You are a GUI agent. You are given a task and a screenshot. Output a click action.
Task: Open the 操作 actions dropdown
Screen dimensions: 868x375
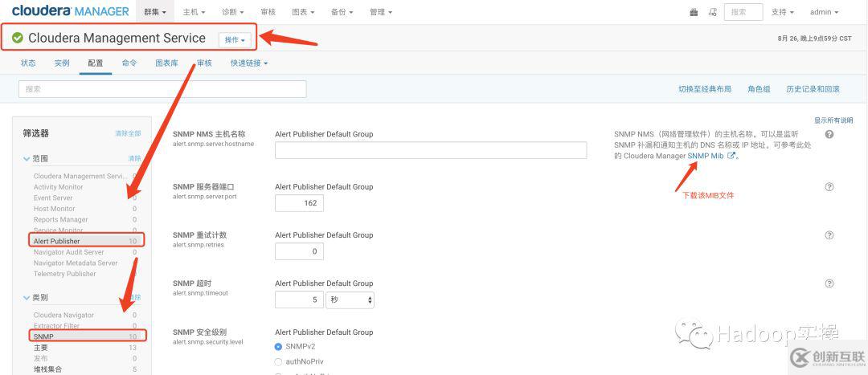[x=235, y=40]
